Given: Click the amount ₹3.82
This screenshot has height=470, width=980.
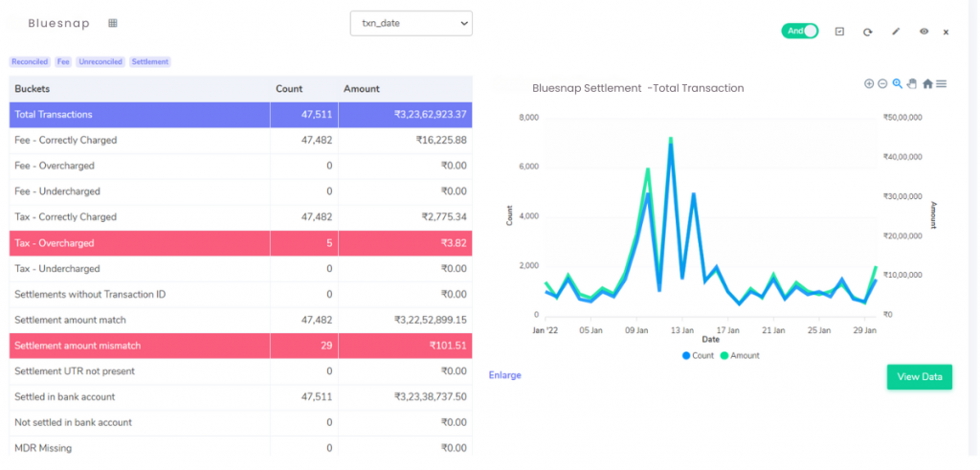Looking at the screenshot, I should [x=455, y=243].
